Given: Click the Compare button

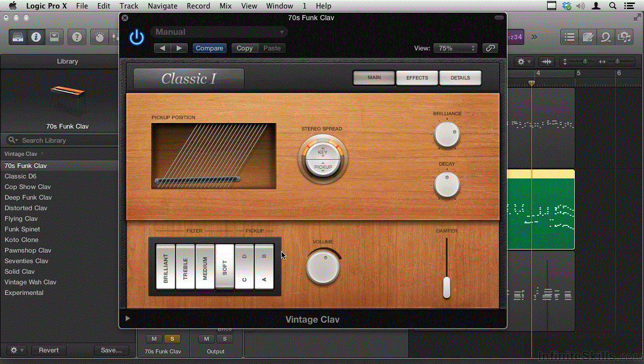Looking at the screenshot, I should point(209,48).
